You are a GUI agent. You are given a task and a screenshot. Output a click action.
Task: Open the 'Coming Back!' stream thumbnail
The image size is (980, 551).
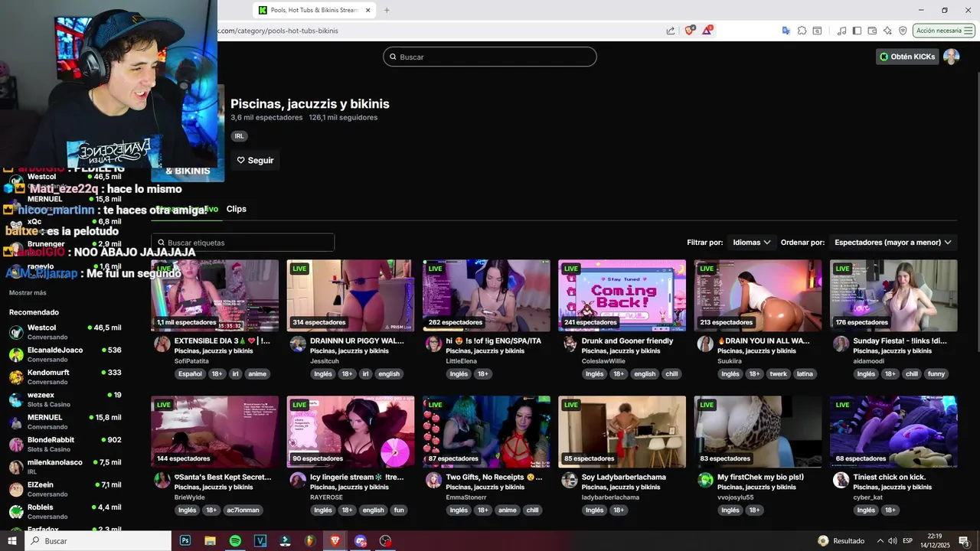pos(622,295)
